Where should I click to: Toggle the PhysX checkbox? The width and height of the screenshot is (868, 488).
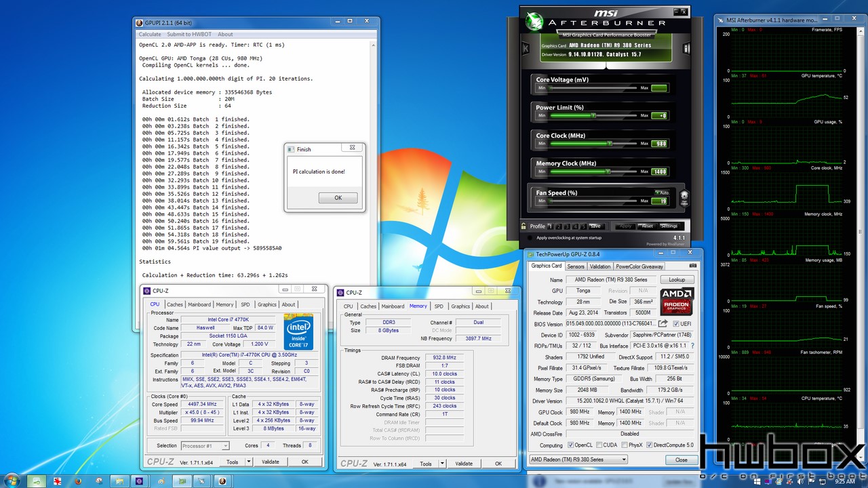tap(623, 445)
